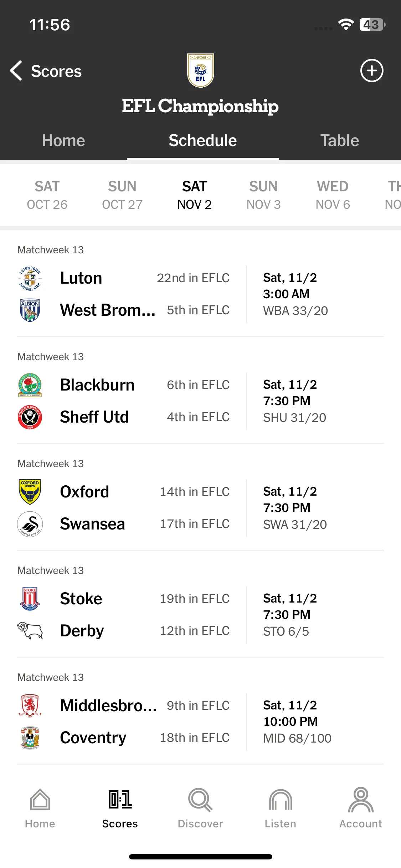The image size is (401, 868).
Task: View Stoke vs Derby odds STO 6/5
Action: point(286,631)
